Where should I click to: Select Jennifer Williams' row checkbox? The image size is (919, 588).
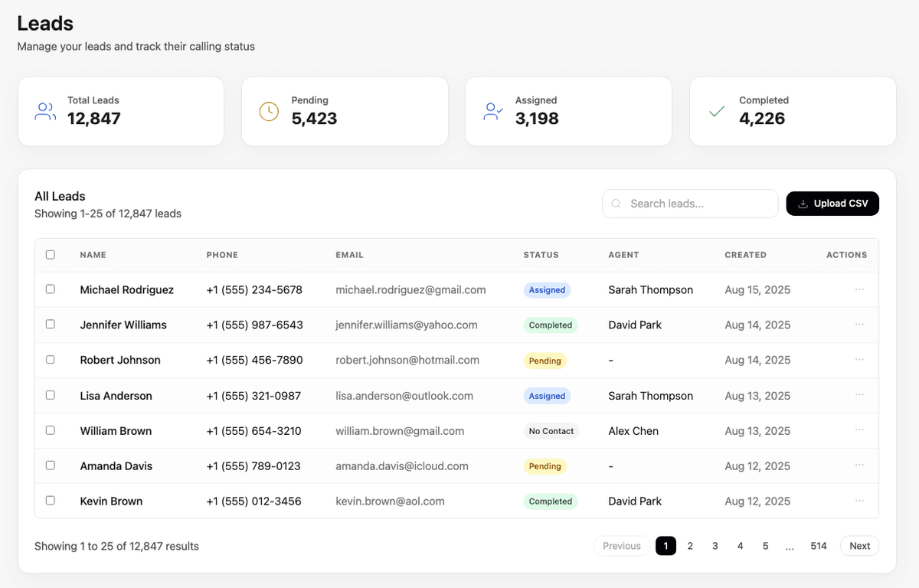click(51, 325)
